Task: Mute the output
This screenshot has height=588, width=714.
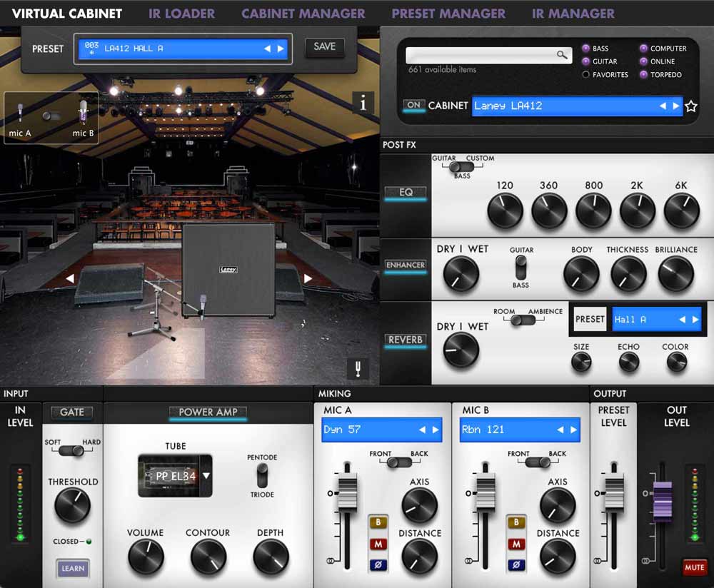Action: pyautogui.click(x=695, y=567)
